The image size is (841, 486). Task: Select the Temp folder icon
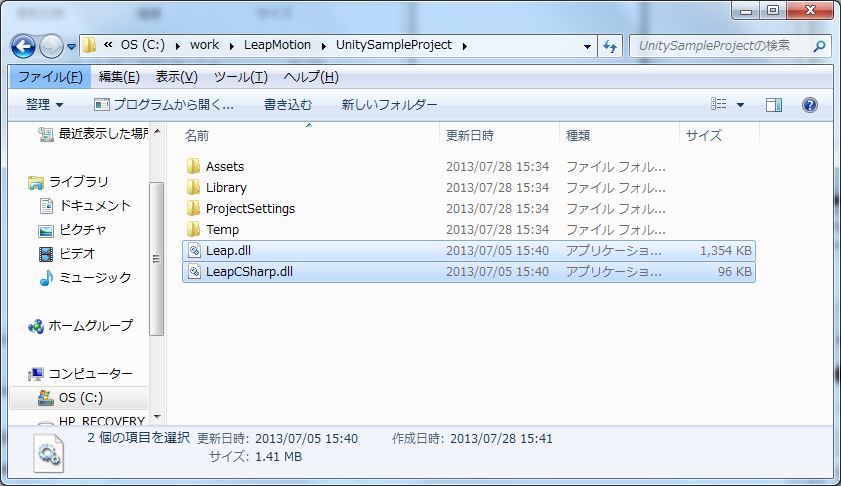(x=194, y=229)
